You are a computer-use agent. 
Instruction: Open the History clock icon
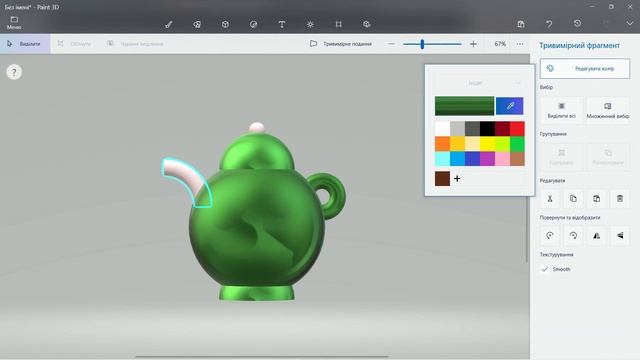pyautogui.click(x=577, y=24)
